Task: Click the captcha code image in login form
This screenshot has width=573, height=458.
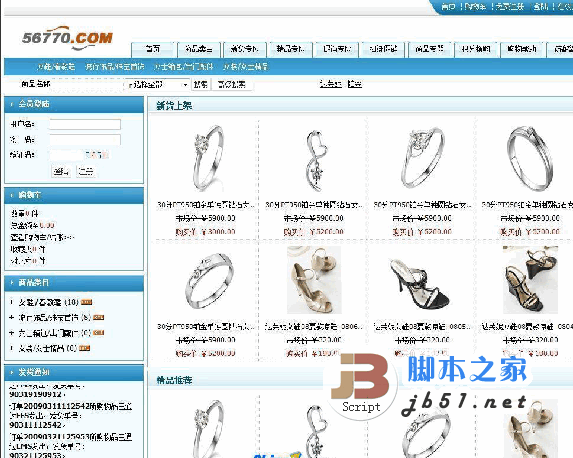Action: click(x=97, y=155)
